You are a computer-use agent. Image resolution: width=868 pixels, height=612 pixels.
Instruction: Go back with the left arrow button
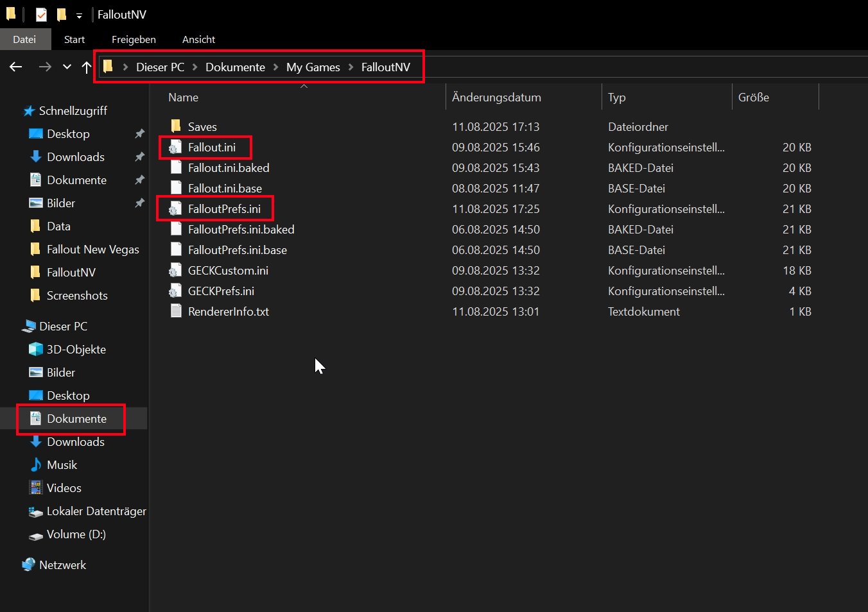click(x=16, y=67)
